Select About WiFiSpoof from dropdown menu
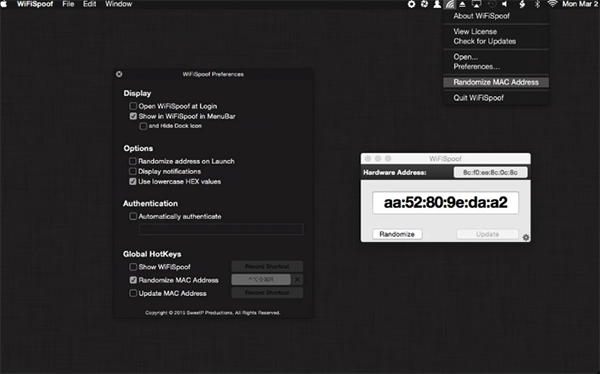This screenshot has height=374, width=600. tap(496, 16)
